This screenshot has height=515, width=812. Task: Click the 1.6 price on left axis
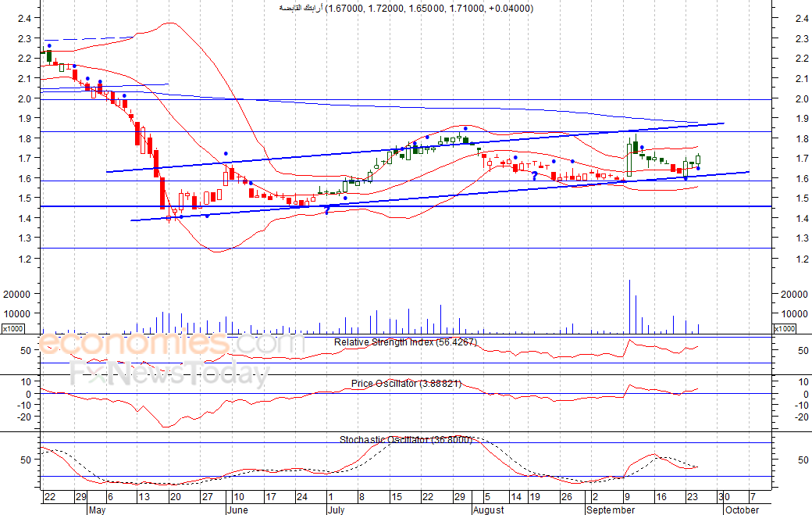click(24, 179)
